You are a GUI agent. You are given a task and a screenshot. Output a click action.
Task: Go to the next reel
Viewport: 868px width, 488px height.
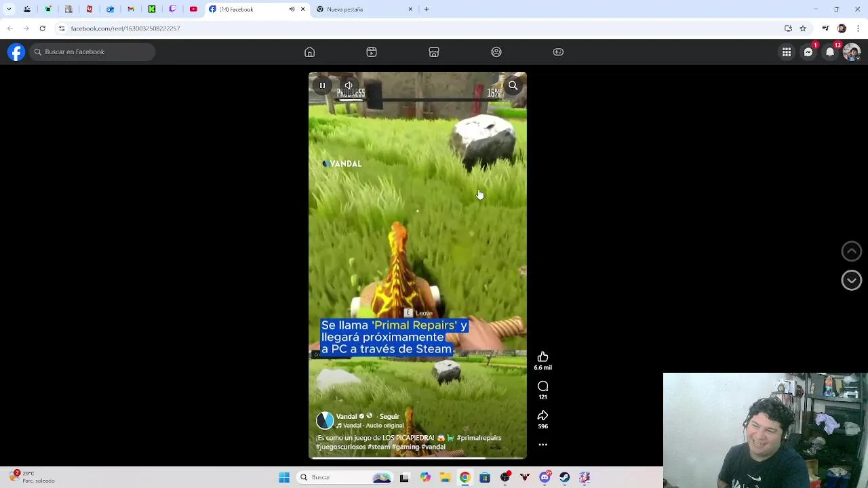[x=851, y=280]
